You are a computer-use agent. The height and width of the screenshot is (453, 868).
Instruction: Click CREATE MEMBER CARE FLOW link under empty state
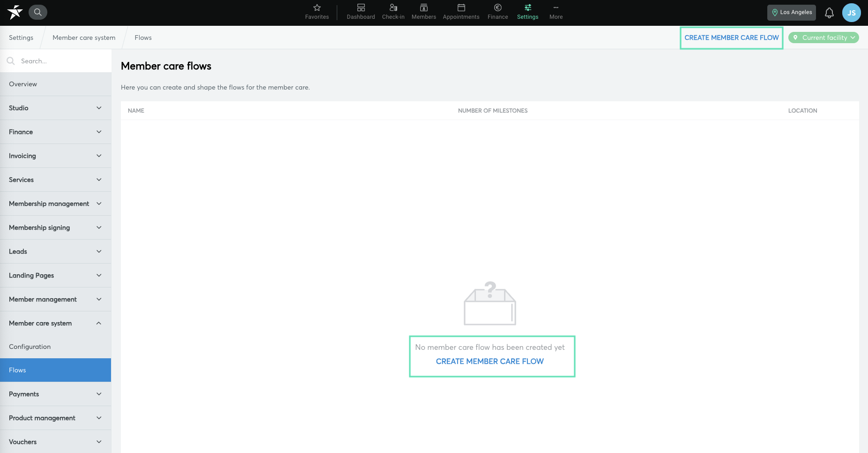point(490,362)
